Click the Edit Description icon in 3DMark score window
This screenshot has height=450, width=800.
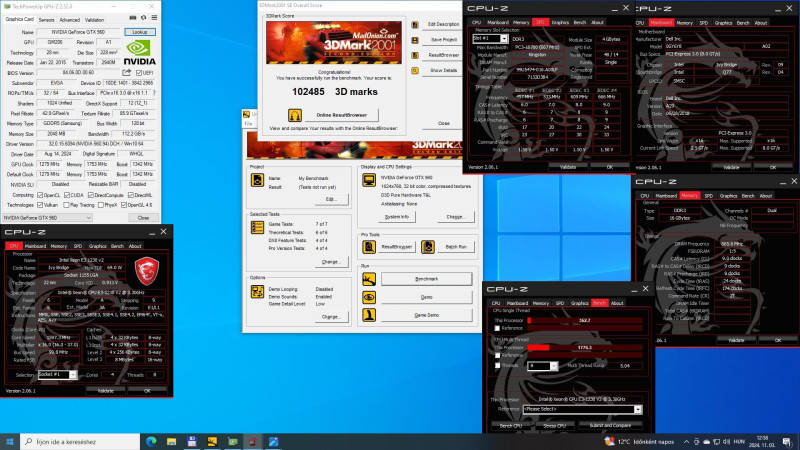coord(415,24)
